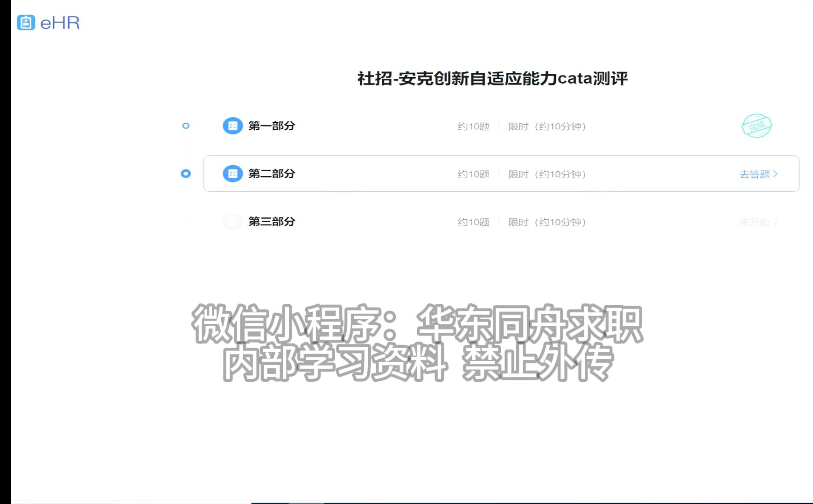Screen dimensions: 813x504
Task: Select the 第一部分 timeline step dot
Action: tap(186, 126)
